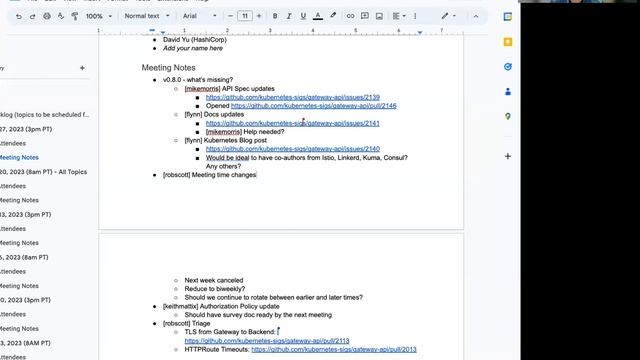Open the gateway-api issues/2141 link
This screenshot has width=640, height=360.
(x=293, y=123)
